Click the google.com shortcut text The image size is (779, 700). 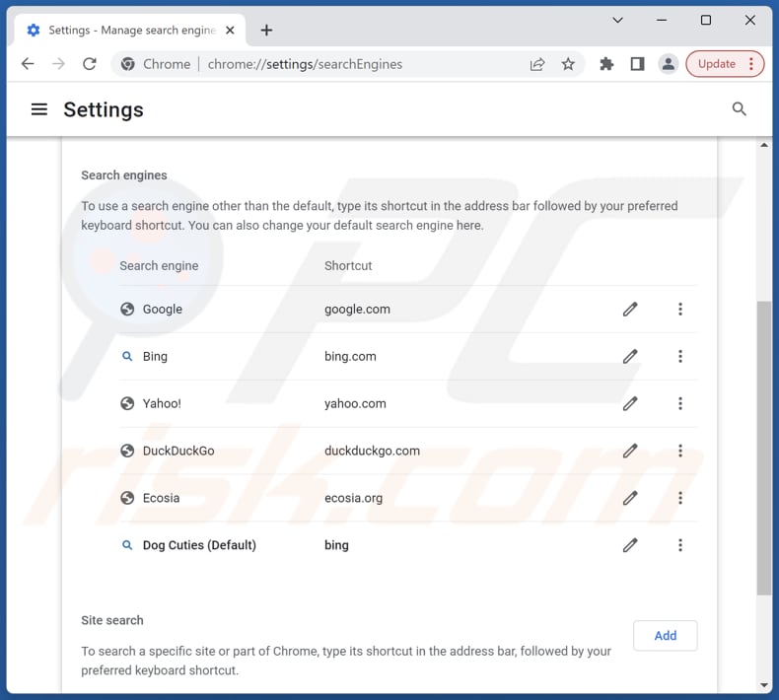coord(357,309)
